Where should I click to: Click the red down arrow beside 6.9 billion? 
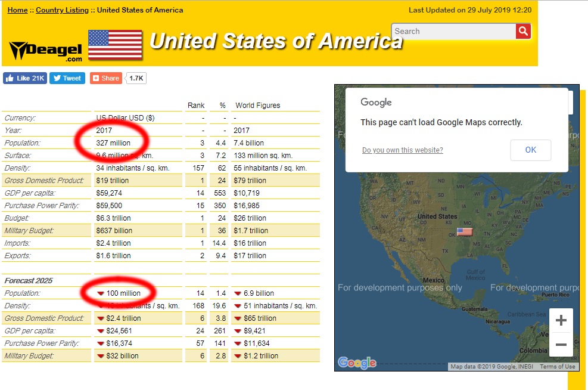[x=238, y=293]
